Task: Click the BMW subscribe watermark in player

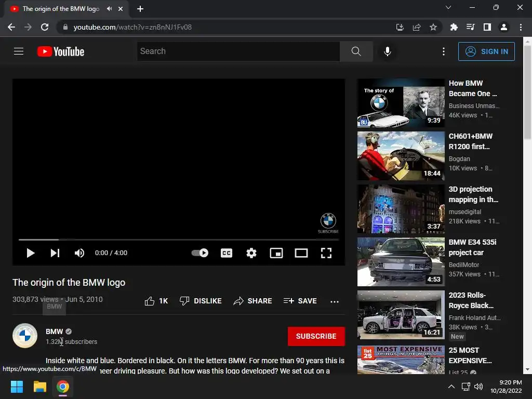Action: pos(328,223)
